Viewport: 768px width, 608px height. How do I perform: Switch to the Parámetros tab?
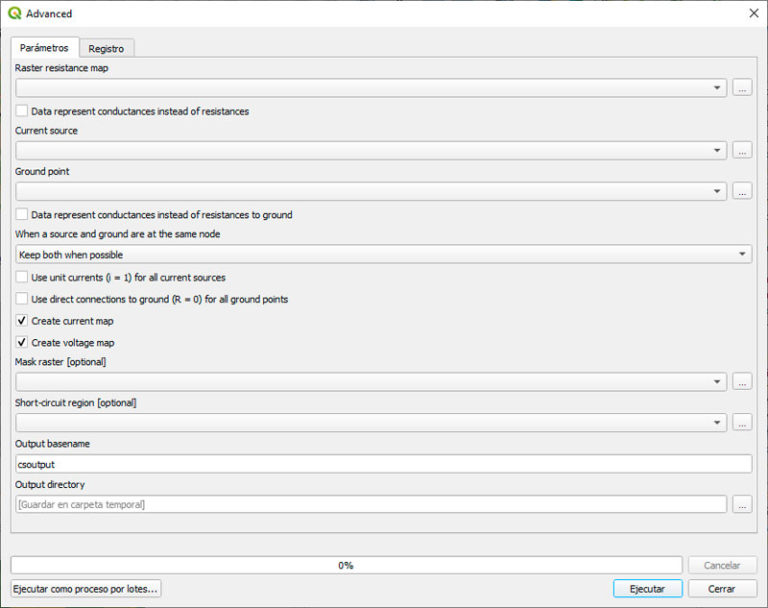(44, 48)
